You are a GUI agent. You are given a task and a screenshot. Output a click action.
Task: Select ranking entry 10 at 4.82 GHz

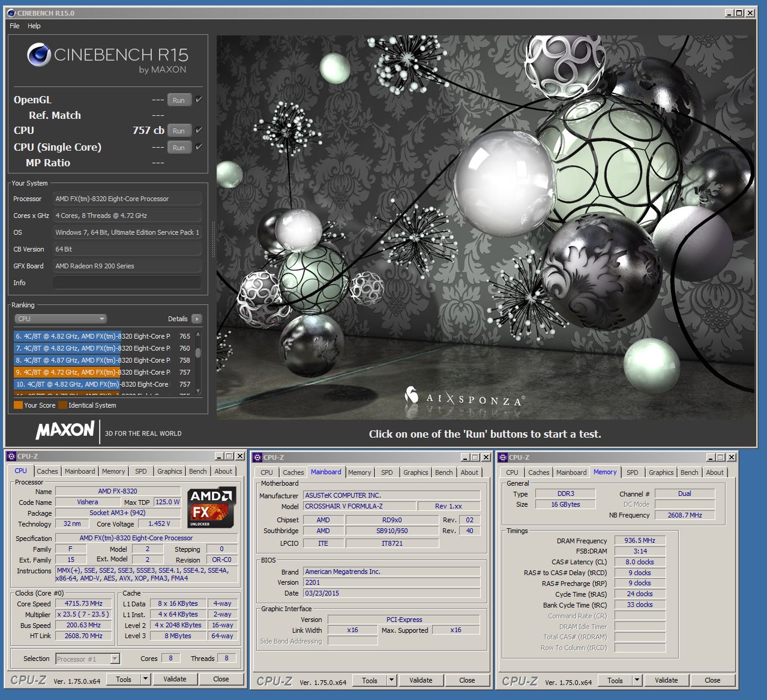click(x=103, y=384)
